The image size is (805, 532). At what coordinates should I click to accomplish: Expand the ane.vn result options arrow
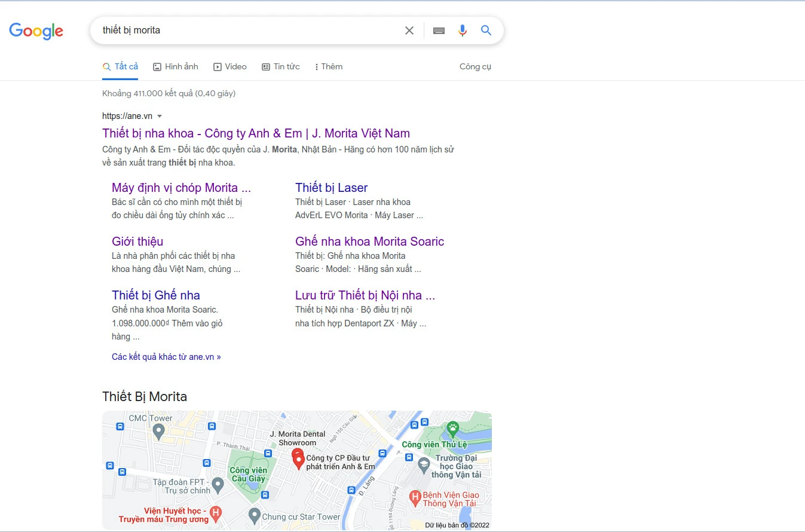[x=160, y=116]
